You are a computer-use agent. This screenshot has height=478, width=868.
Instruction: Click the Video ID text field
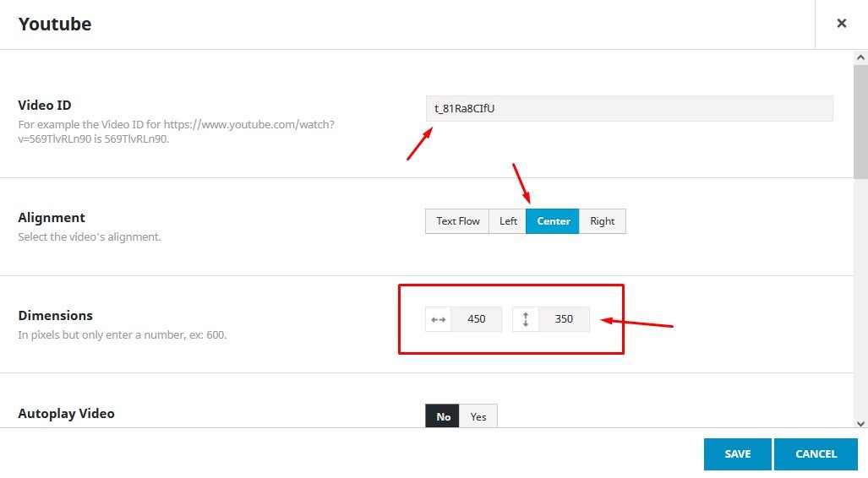pyautogui.click(x=629, y=108)
